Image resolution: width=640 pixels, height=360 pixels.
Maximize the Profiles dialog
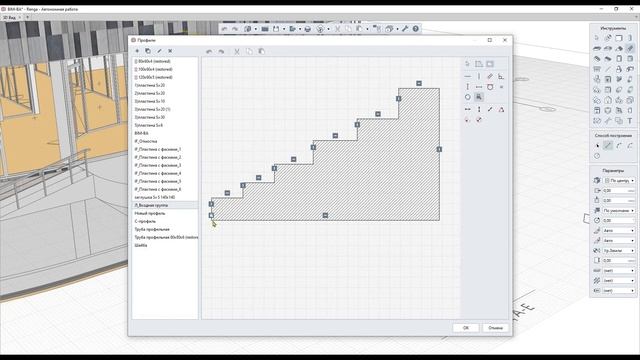tap(490, 40)
